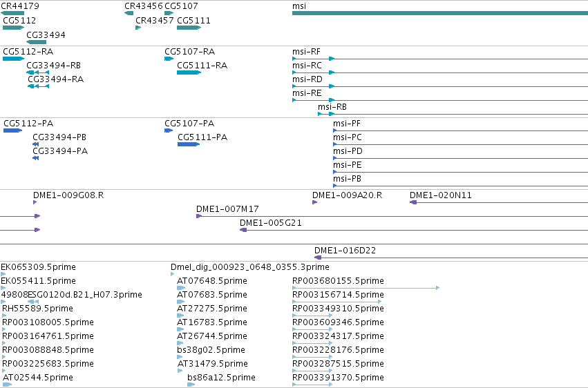The image size is (588, 388).
Task: Click the DME1-009A20.R clone label
Action: click(348, 195)
